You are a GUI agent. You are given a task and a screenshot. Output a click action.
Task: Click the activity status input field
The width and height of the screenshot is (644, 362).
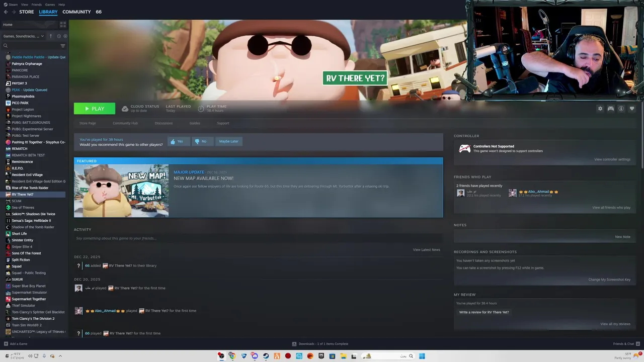pos(258,238)
